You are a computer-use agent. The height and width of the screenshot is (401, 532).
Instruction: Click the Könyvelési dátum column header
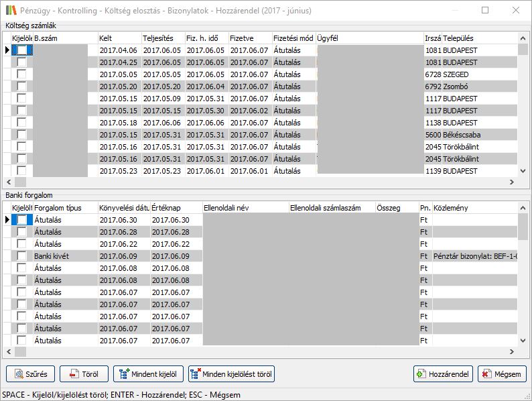coord(123,208)
